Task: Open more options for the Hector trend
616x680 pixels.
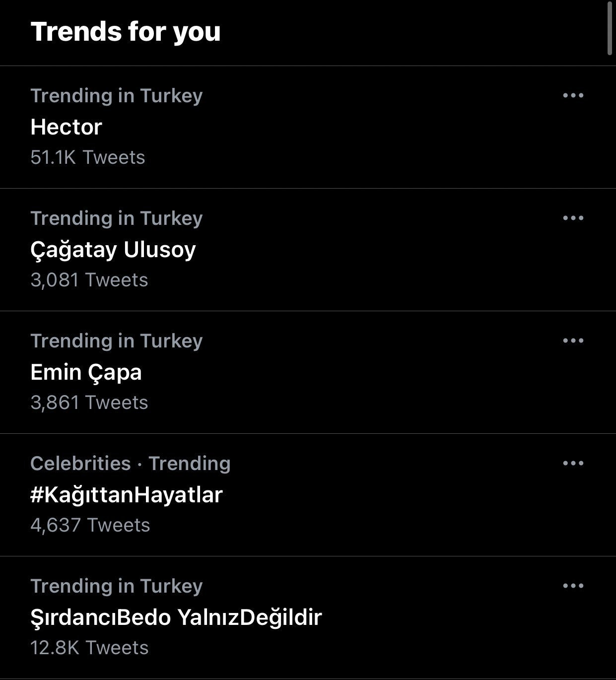Action: tap(573, 95)
